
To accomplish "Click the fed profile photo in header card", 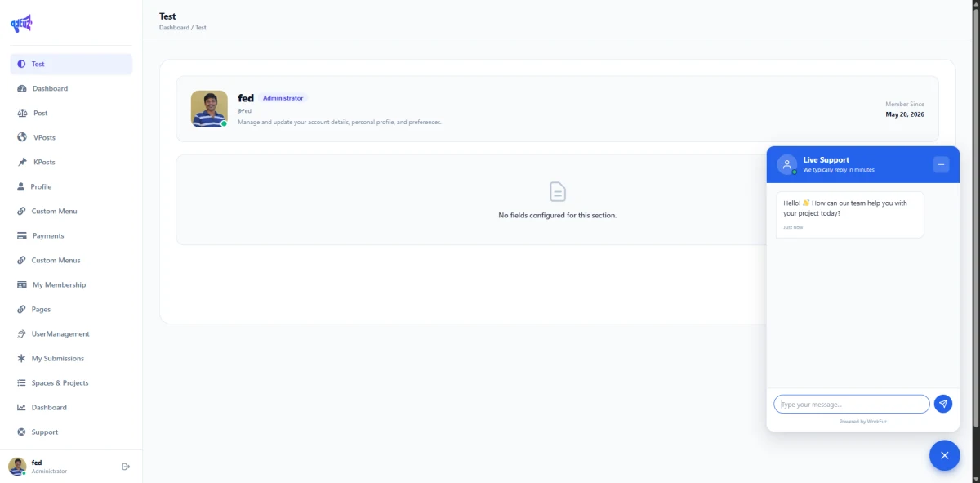I will pos(209,109).
